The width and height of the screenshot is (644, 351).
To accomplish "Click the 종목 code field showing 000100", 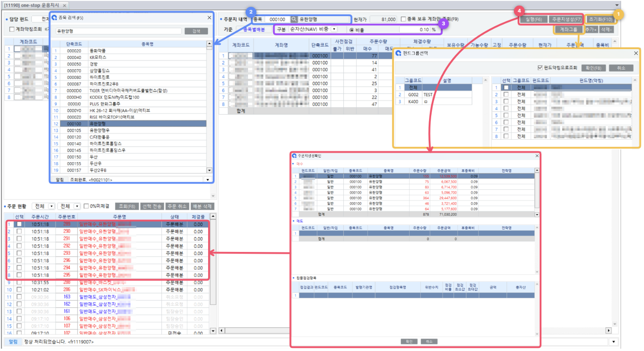I will pyautogui.click(x=277, y=19).
